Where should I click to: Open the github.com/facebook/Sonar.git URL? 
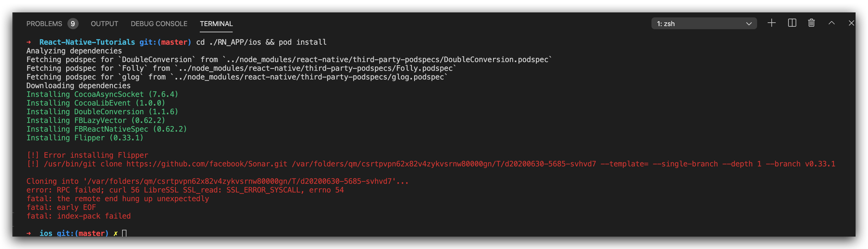pyautogui.click(x=207, y=164)
